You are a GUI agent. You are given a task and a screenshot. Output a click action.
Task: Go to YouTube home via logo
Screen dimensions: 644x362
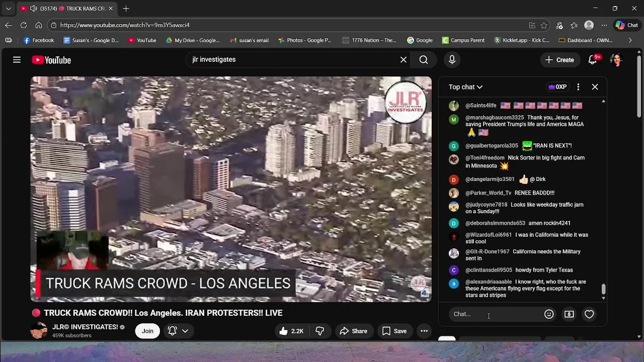[x=51, y=60]
